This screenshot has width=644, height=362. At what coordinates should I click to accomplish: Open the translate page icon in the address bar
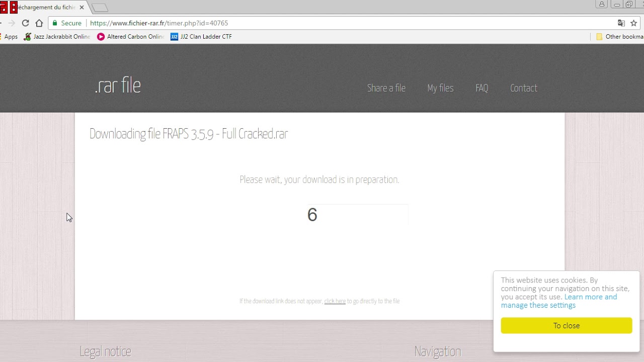click(x=621, y=23)
